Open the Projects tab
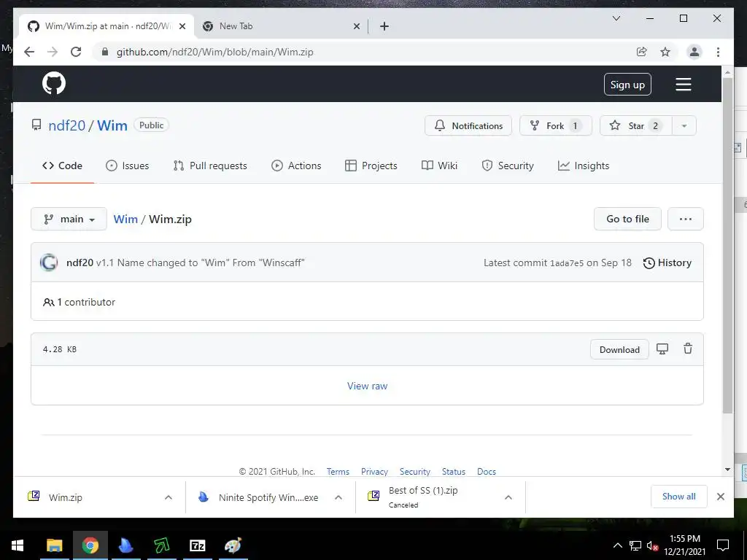The height and width of the screenshot is (560, 747). click(x=371, y=166)
